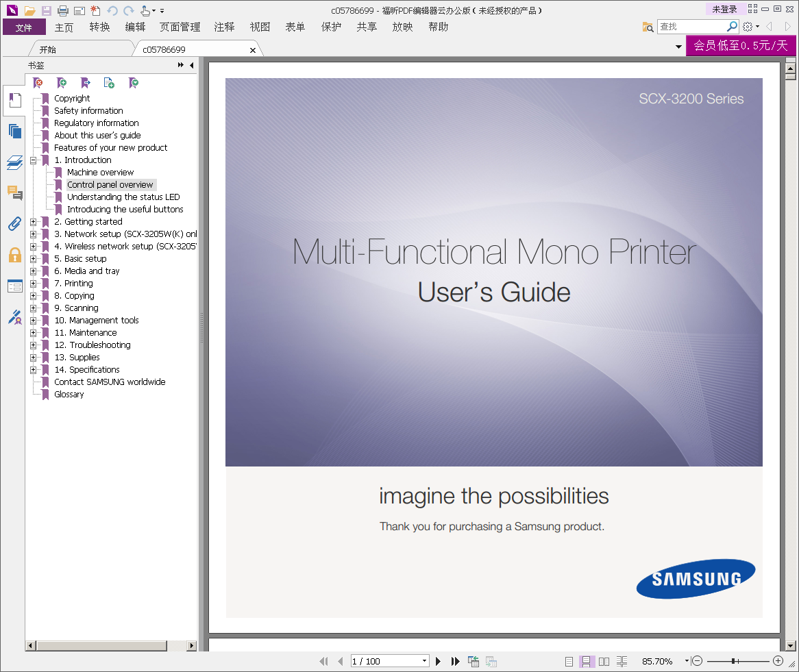Undo the last action
This screenshot has width=799, height=672.
pos(112,10)
